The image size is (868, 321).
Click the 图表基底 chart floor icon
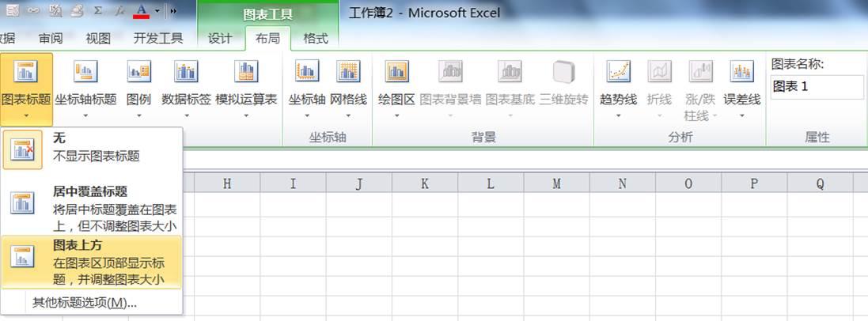click(510, 72)
